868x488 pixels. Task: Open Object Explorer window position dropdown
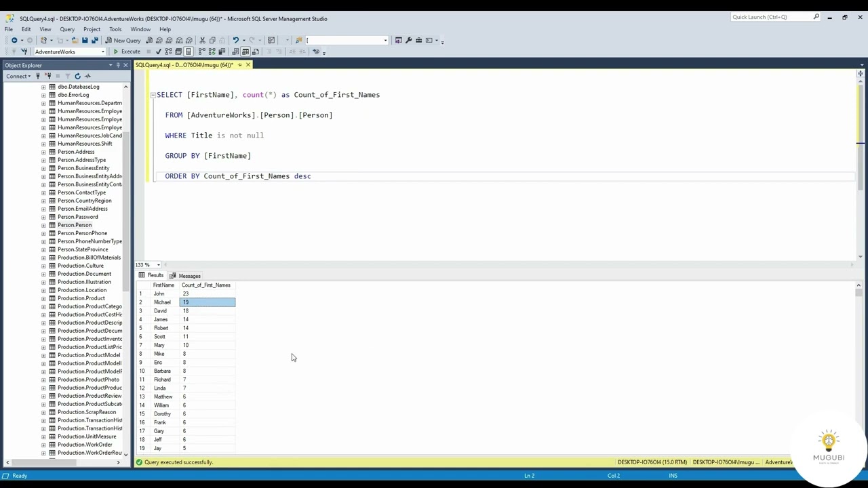point(110,65)
